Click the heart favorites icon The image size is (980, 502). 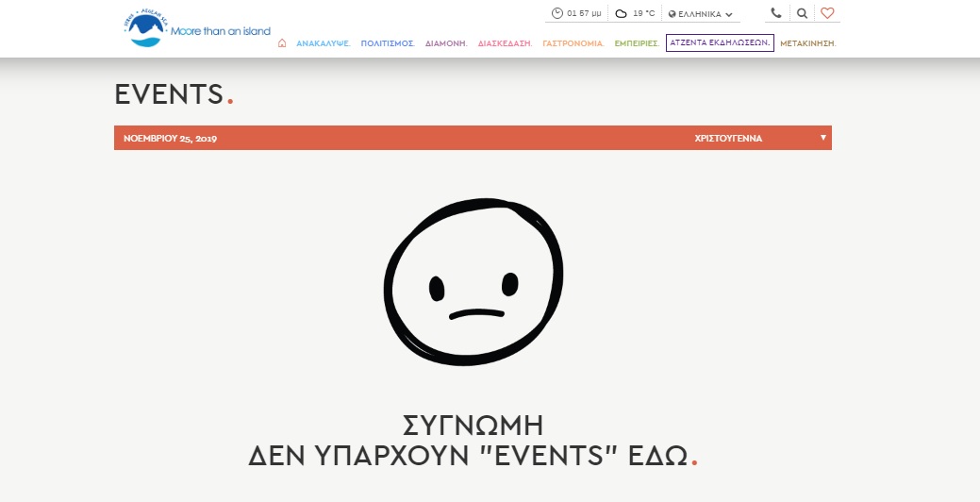[x=827, y=13]
